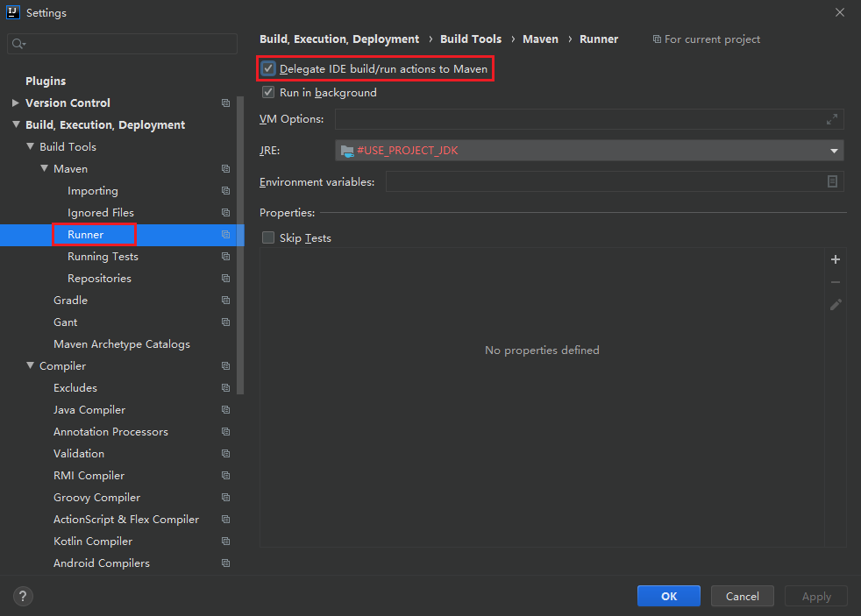Click the project-level icon beside Repositories
The image size is (861, 616).
click(225, 279)
